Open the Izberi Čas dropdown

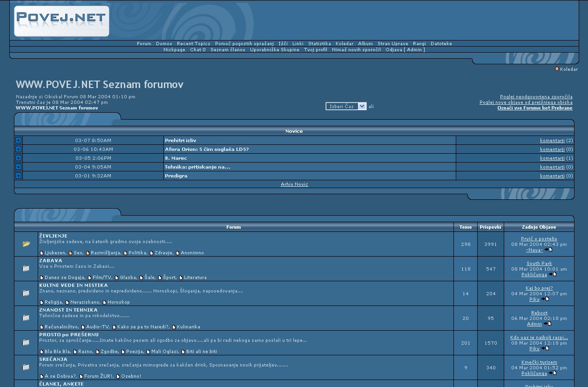(346, 106)
